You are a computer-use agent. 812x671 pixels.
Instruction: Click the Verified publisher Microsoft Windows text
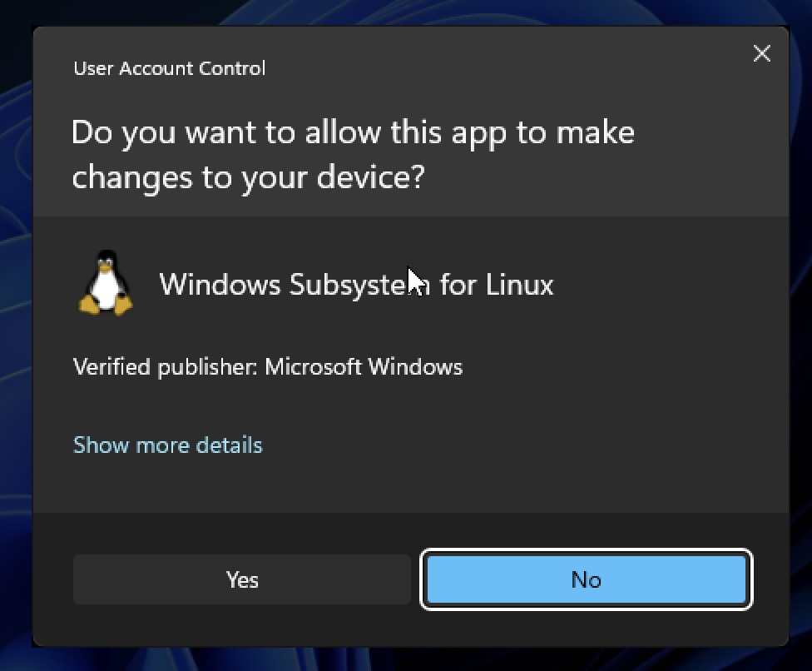click(x=268, y=366)
